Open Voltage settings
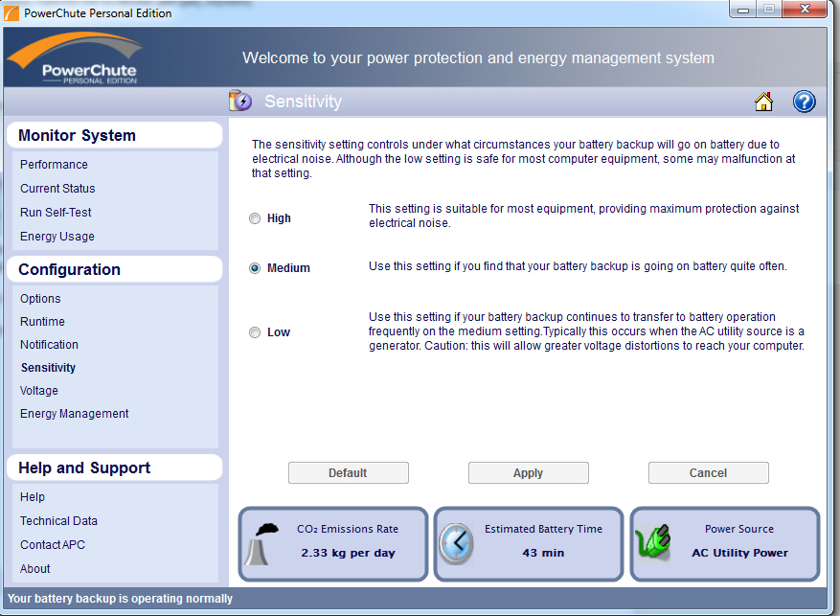The height and width of the screenshot is (616, 840). coord(39,391)
